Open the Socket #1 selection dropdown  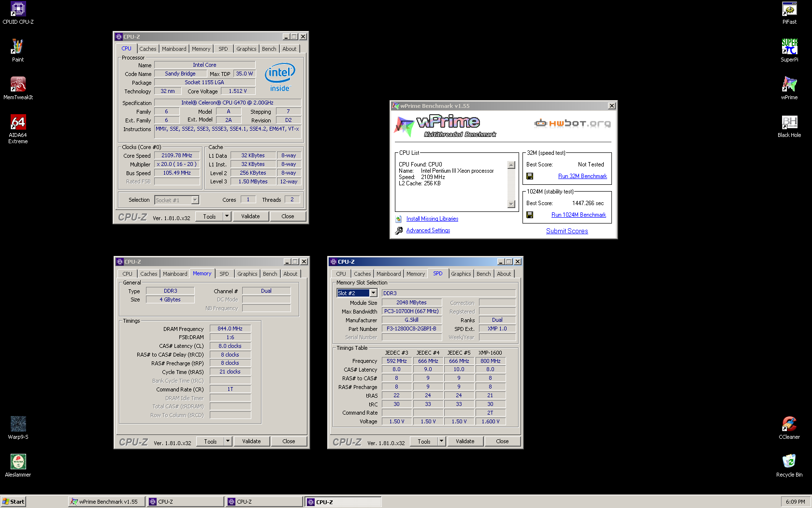(195, 200)
